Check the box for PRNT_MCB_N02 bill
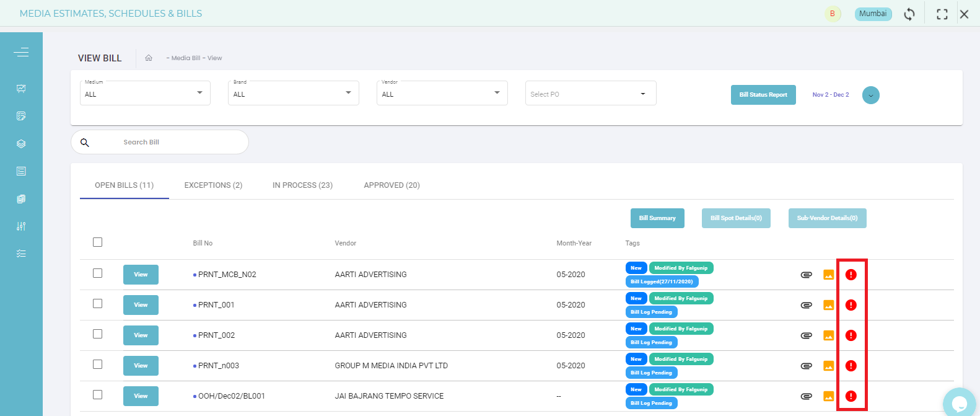Image resolution: width=980 pixels, height=416 pixels. 97,273
